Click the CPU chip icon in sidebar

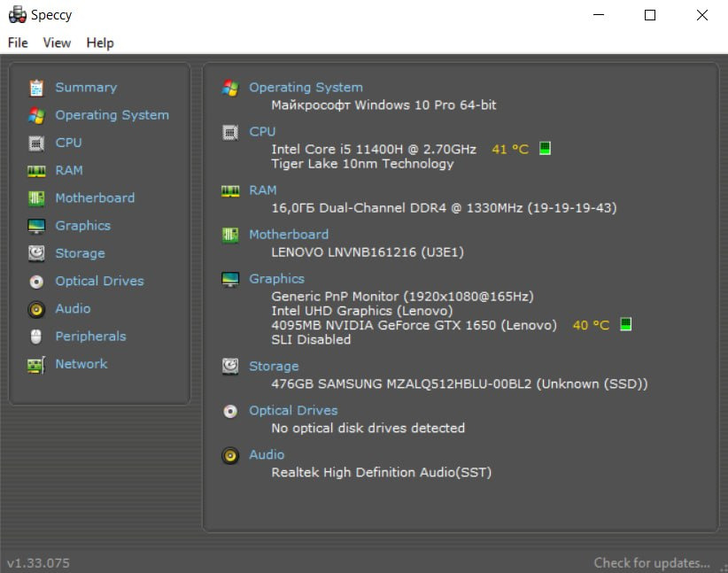pyautogui.click(x=36, y=143)
